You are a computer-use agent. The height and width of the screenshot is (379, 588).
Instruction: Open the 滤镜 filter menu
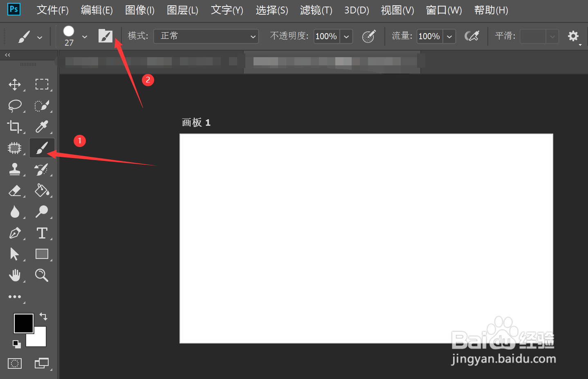315,10
